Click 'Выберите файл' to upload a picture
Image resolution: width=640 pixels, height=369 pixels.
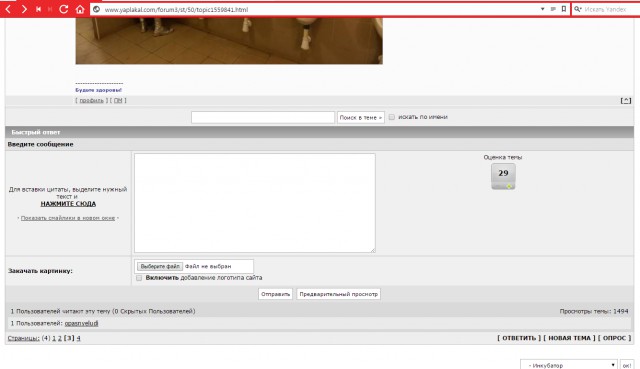pos(160,266)
